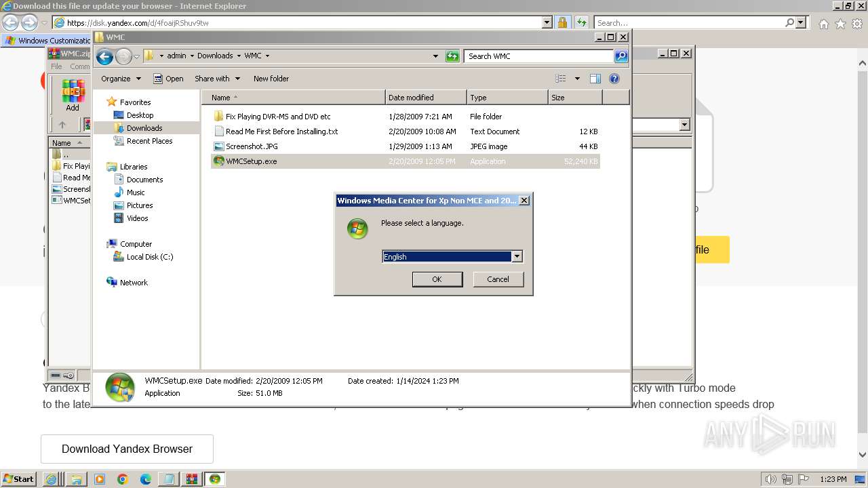Image resolution: width=868 pixels, height=488 pixels.
Task: Cancel the language selection dialog
Action: click(x=498, y=279)
